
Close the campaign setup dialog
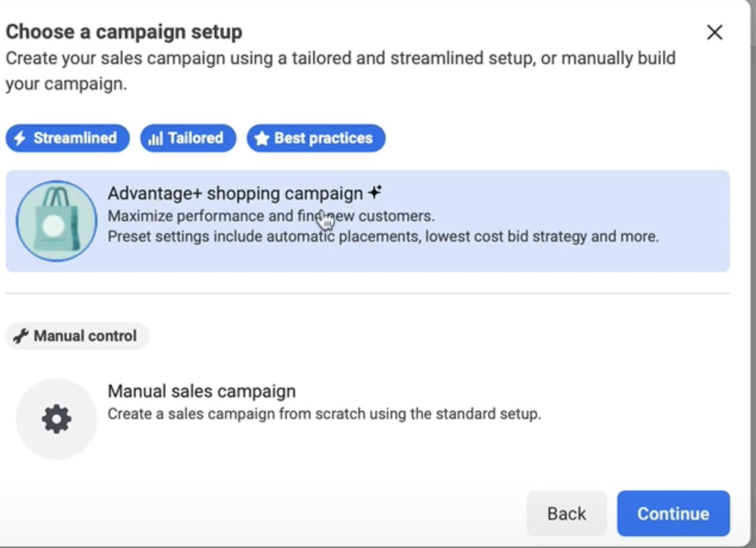(x=714, y=32)
